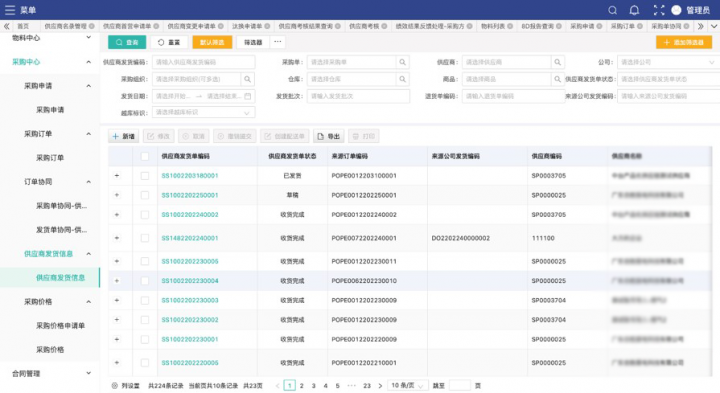Expand the 合同管理 sidebar section
The image size is (720, 393).
pos(88,373)
